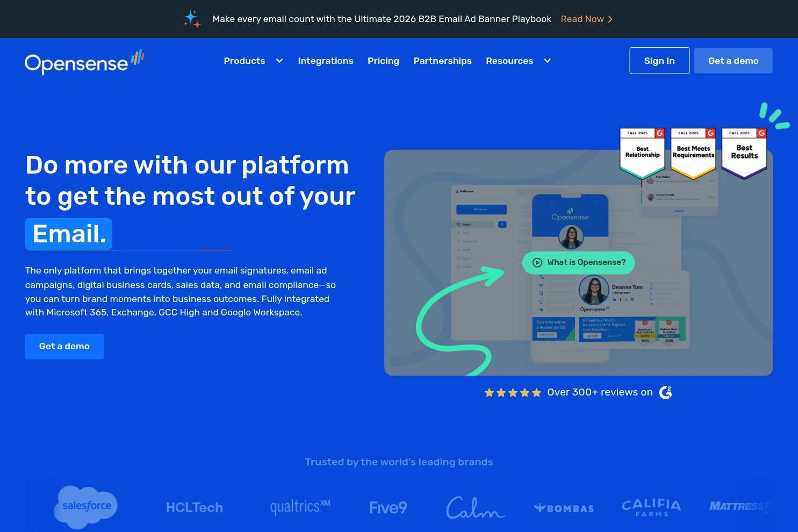This screenshot has height=532, width=798.
Task: Click the G2 logo beside the review count
Action: (665, 392)
